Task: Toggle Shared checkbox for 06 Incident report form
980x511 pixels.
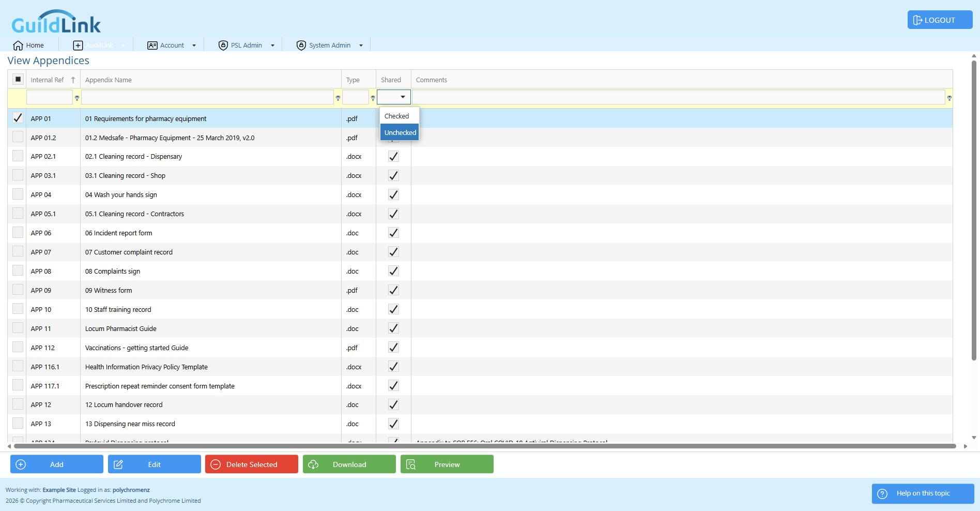Action: [393, 233]
